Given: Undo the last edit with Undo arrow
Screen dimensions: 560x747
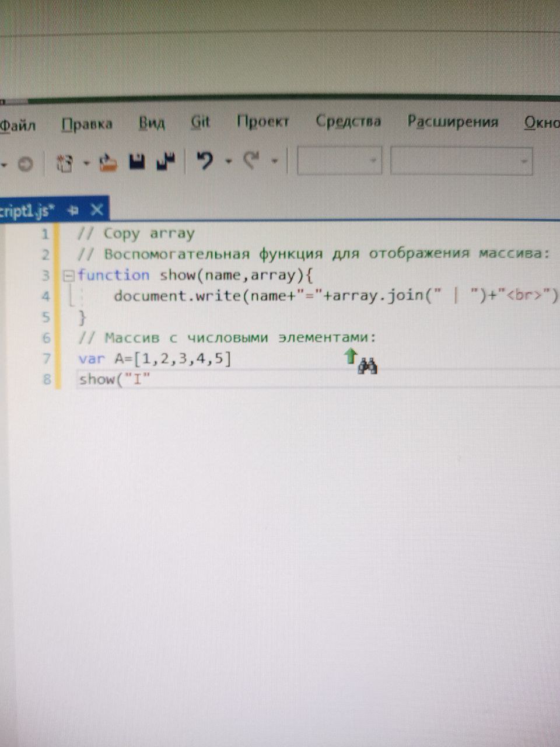Looking at the screenshot, I should [205, 160].
